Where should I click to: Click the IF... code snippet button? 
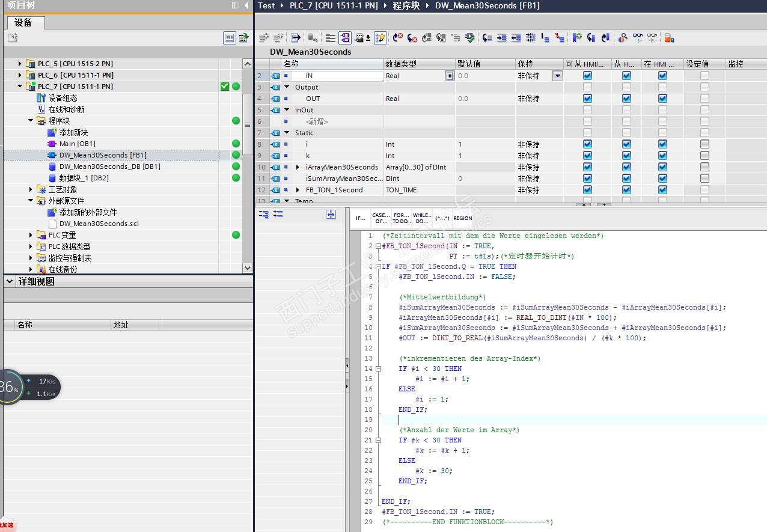pos(361,218)
